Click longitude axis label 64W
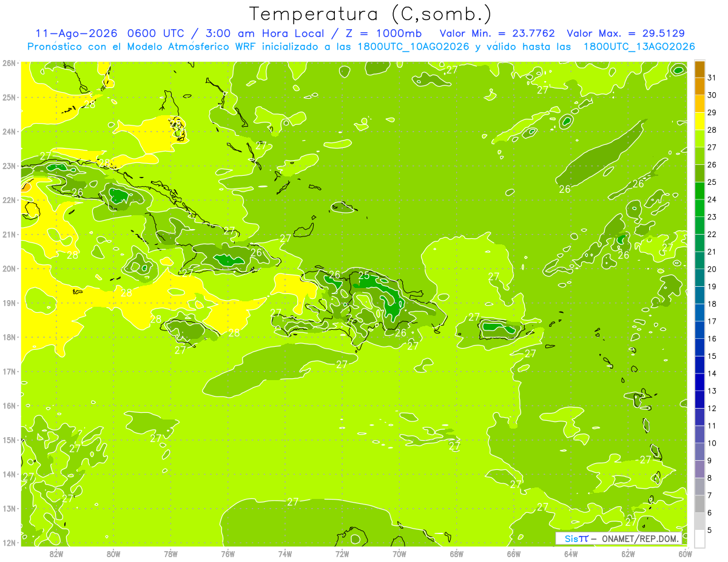Image resolution: width=728 pixels, height=562 pixels. pyautogui.click(x=571, y=554)
